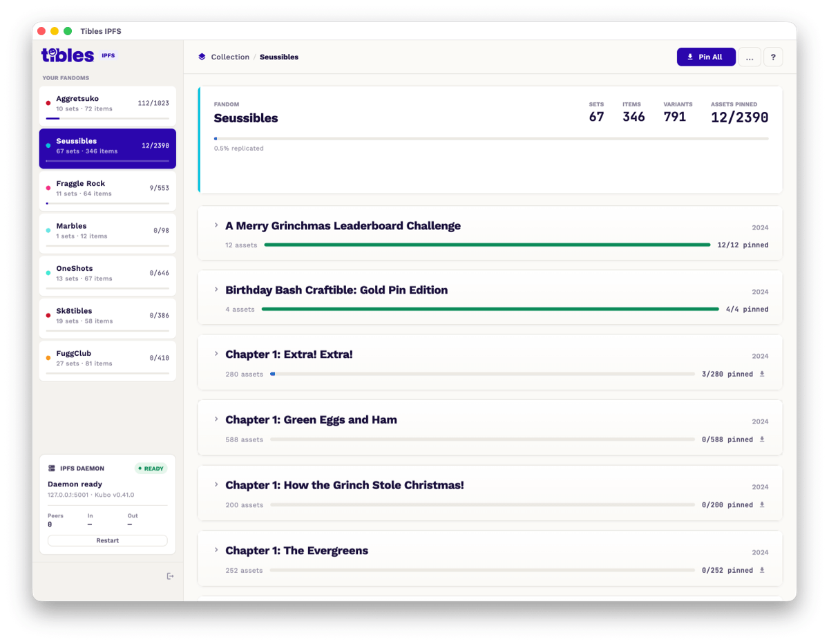Click '4/4 pinned' status text
The width and height of the screenshot is (829, 644).
click(747, 309)
